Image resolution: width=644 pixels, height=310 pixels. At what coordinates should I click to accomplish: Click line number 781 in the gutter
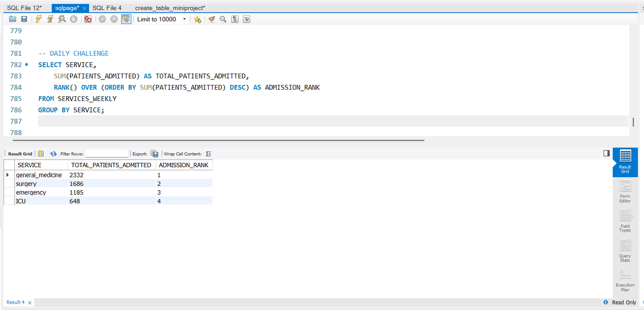click(x=16, y=54)
